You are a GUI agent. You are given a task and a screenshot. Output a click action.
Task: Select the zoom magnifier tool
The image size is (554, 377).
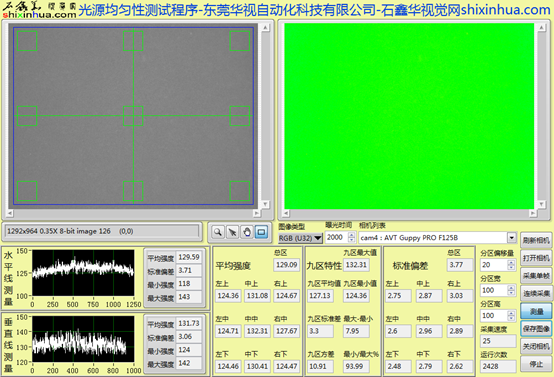coord(218,232)
